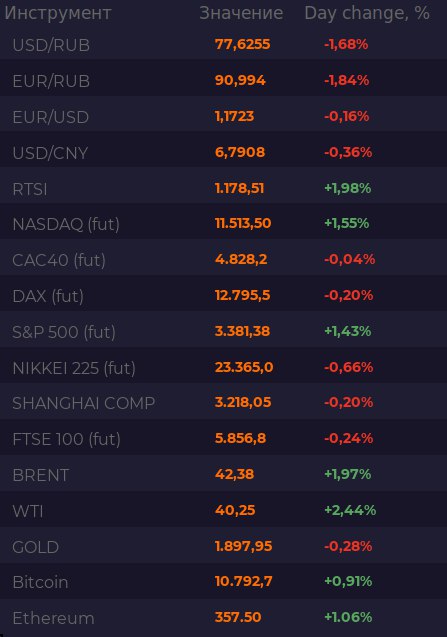Open the WTI oil row
The height and width of the screenshot is (637, 447).
(x=224, y=511)
